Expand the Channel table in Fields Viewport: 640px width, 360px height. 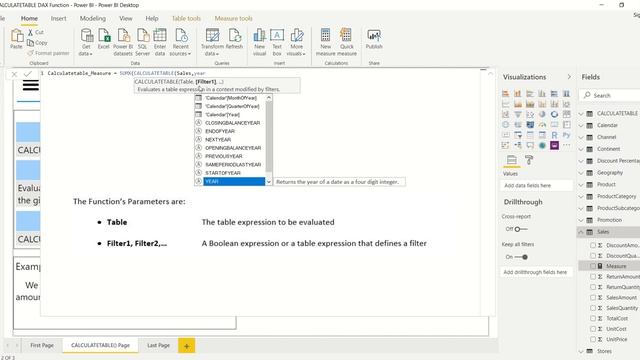581,137
